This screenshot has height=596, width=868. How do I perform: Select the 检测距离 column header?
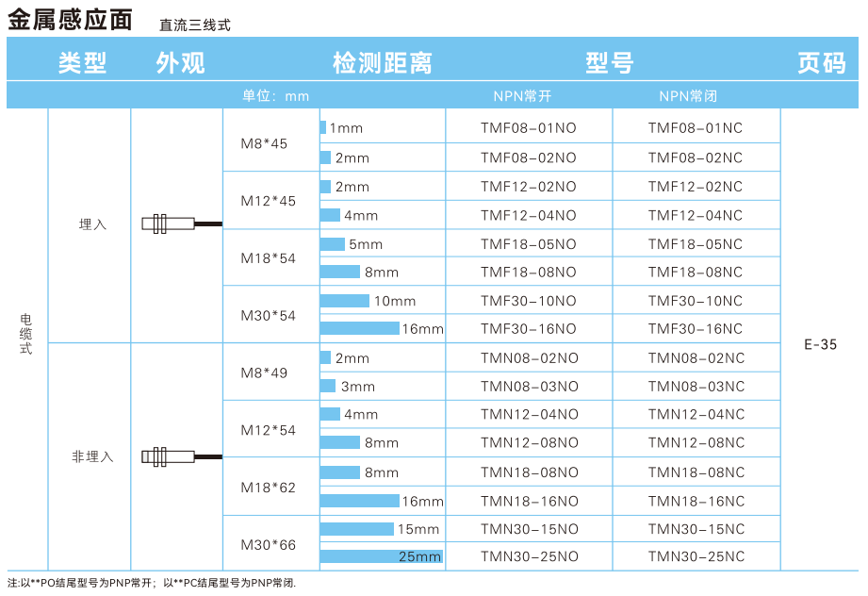click(x=382, y=63)
